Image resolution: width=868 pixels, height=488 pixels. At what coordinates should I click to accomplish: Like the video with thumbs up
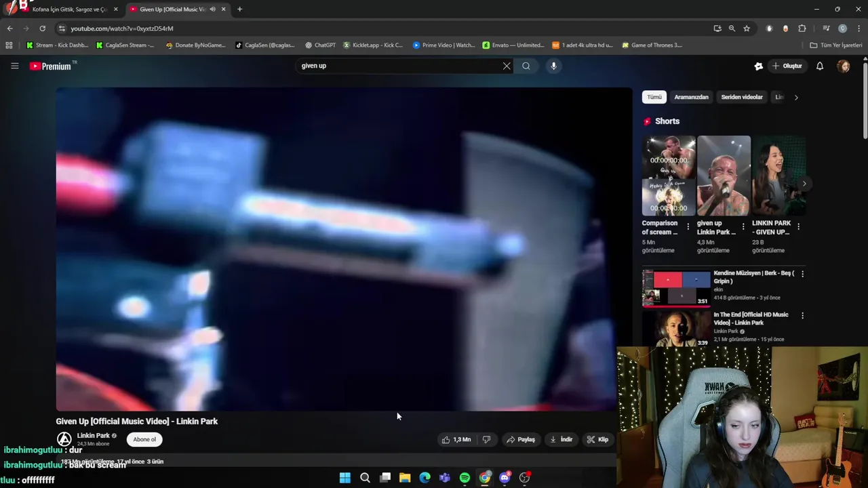pyautogui.click(x=457, y=439)
